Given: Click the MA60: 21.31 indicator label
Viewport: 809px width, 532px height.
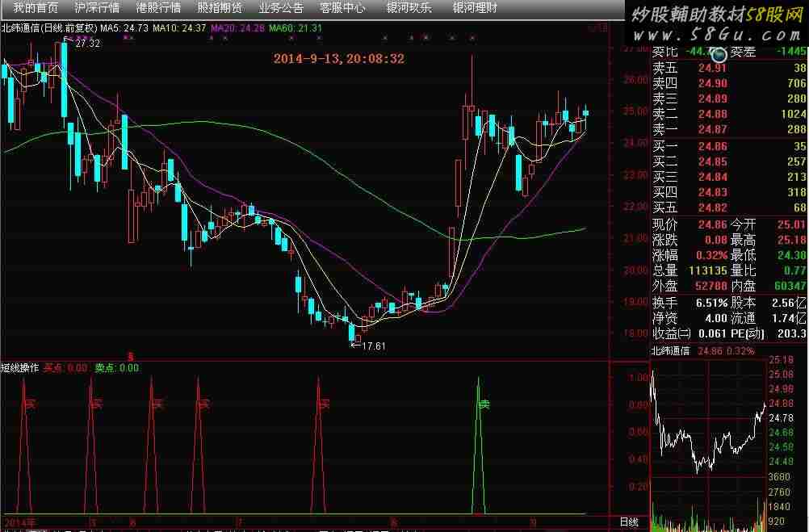Looking at the screenshot, I should tap(296, 28).
